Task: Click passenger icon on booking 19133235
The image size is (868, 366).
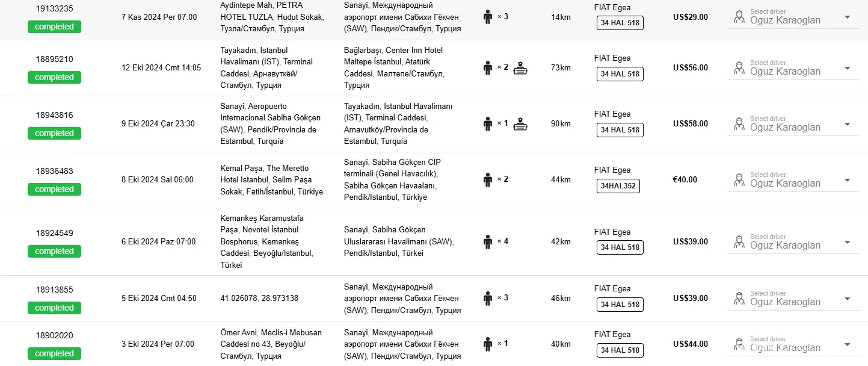Action: (x=488, y=17)
